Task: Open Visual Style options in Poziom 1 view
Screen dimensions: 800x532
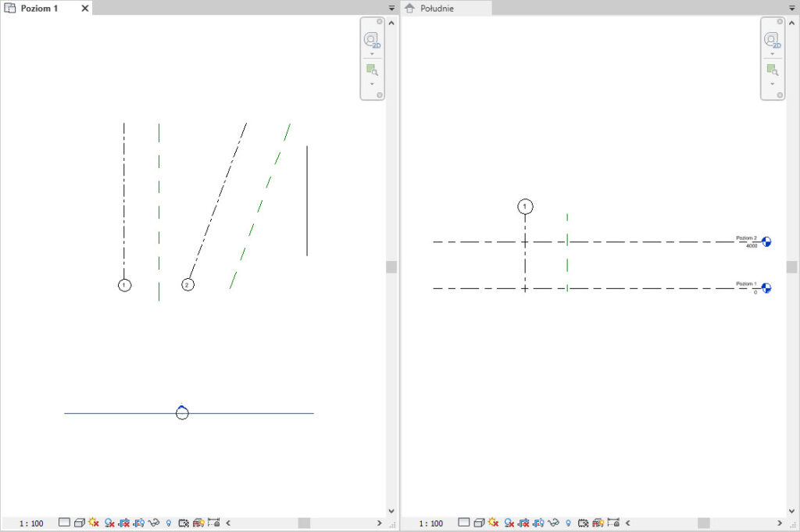Action: point(80,523)
